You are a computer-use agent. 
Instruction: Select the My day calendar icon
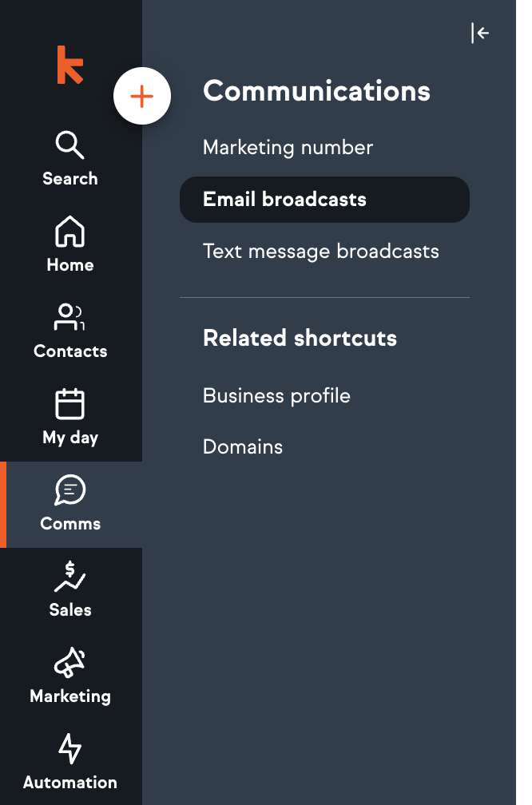69,404
